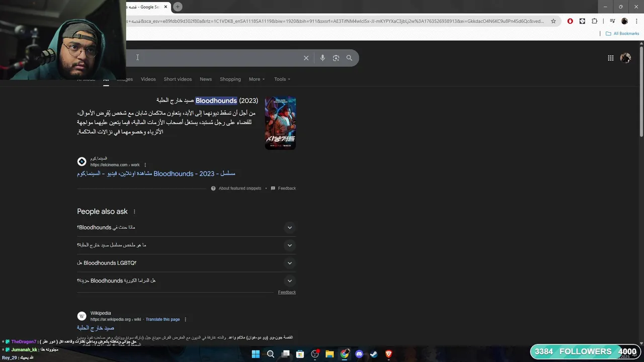Switch to the Short videos tab
Screen dimensions: 644x362
coord(178,79)
